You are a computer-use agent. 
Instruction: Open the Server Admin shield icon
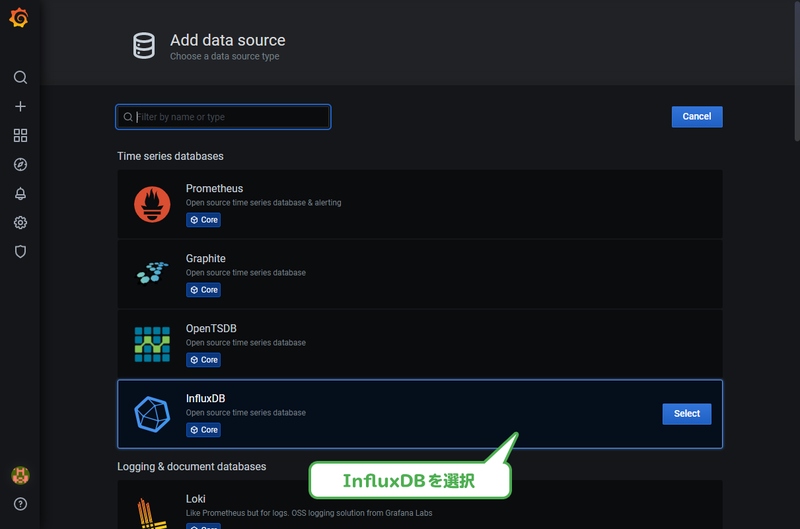point(20,251)
